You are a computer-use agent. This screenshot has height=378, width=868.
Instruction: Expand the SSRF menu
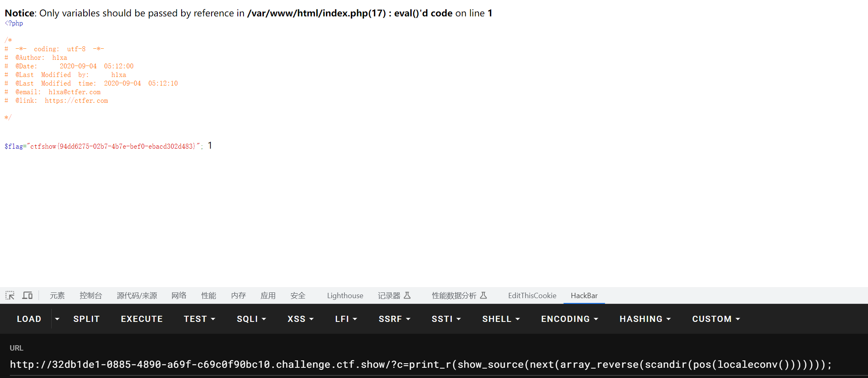pyautogui.click(x=394, y=319)
